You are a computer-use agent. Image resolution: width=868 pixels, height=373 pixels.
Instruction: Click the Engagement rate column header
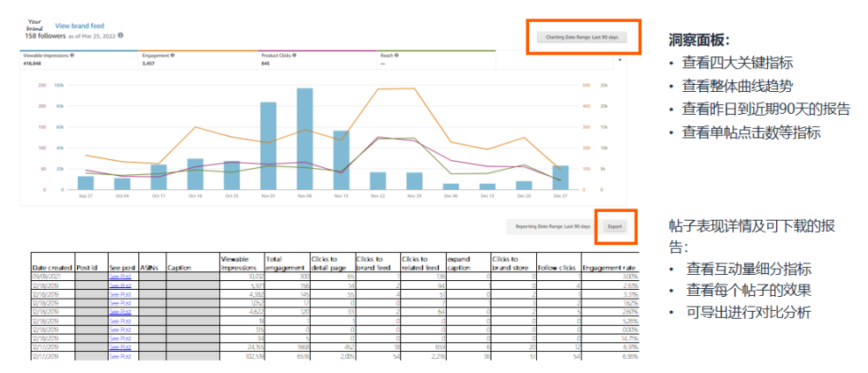pos(610,266)
